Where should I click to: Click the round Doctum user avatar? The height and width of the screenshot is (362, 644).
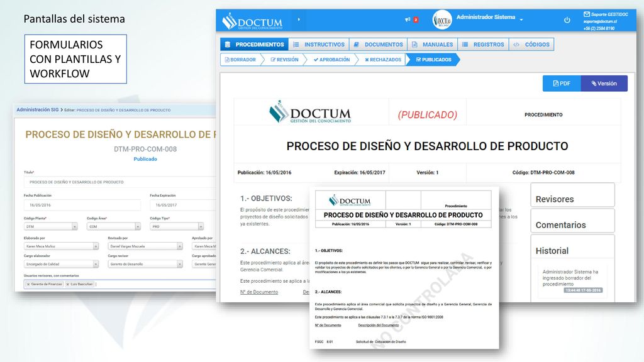coord(442,19)
